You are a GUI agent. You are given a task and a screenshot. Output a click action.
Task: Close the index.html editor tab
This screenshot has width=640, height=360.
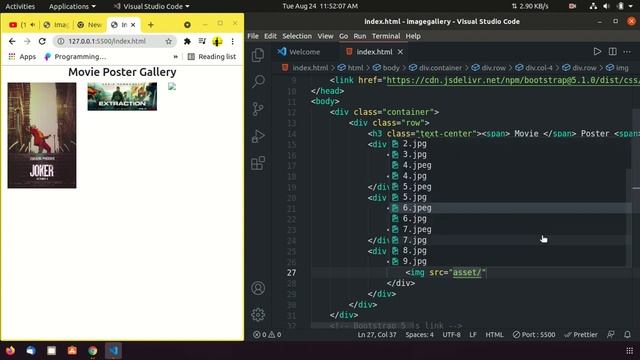pos(400,52)
